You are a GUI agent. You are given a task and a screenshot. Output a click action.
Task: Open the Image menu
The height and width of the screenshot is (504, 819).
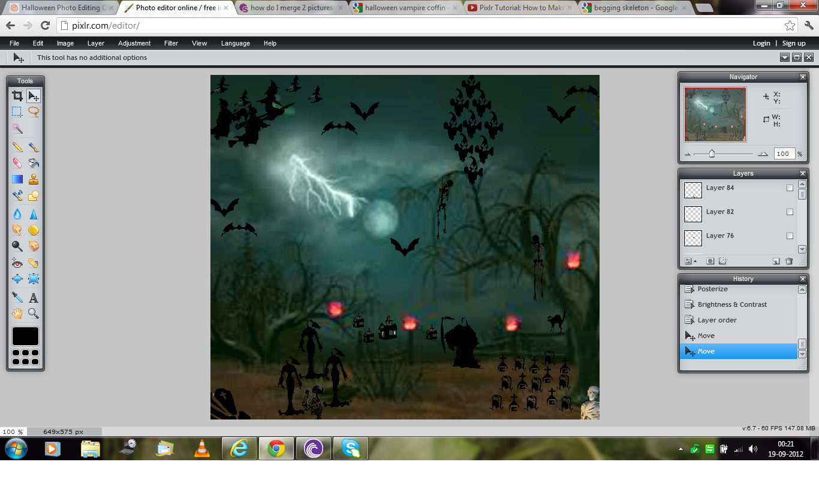click(x=65, y=43)
